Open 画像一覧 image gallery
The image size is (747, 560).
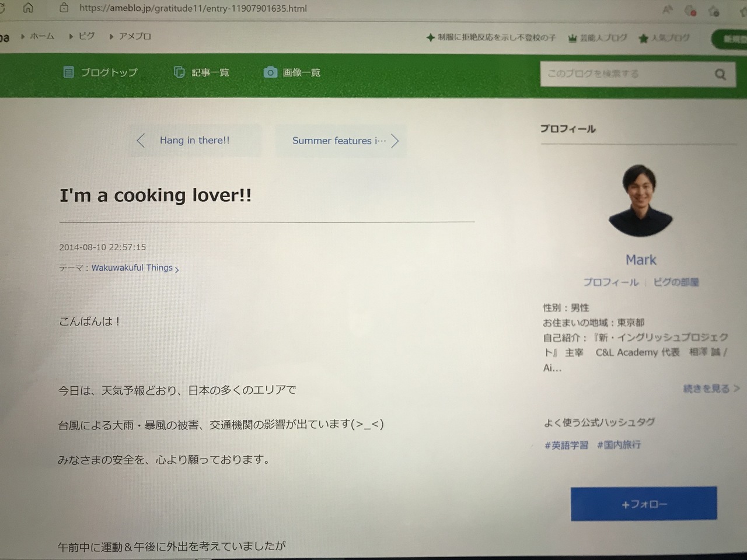click(x=292, y=72)
